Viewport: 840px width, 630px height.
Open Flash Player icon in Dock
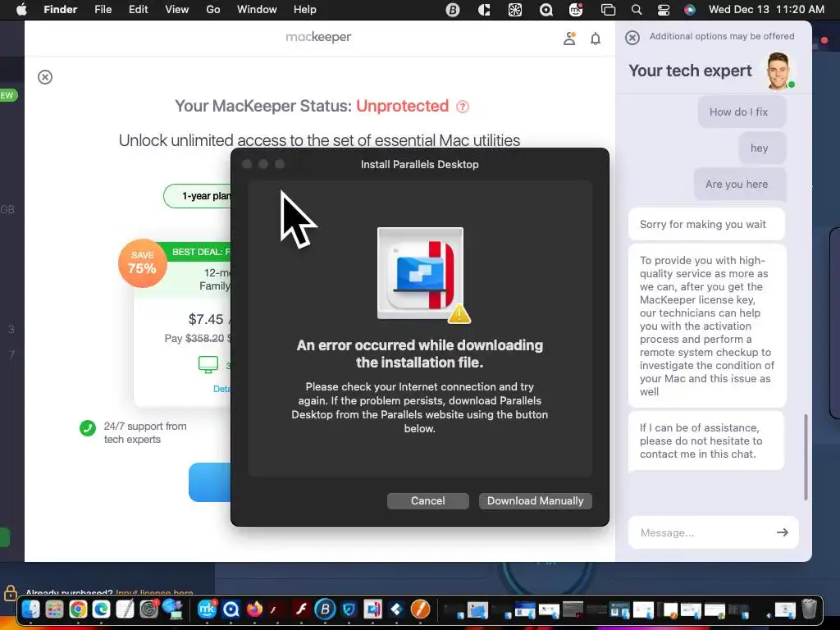tap(301, 609)
